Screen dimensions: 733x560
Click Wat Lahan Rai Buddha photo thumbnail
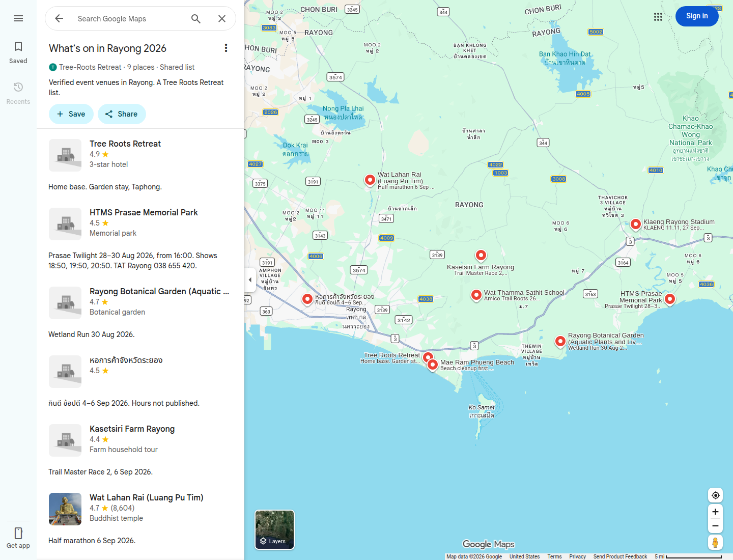[x=65, y=509]
